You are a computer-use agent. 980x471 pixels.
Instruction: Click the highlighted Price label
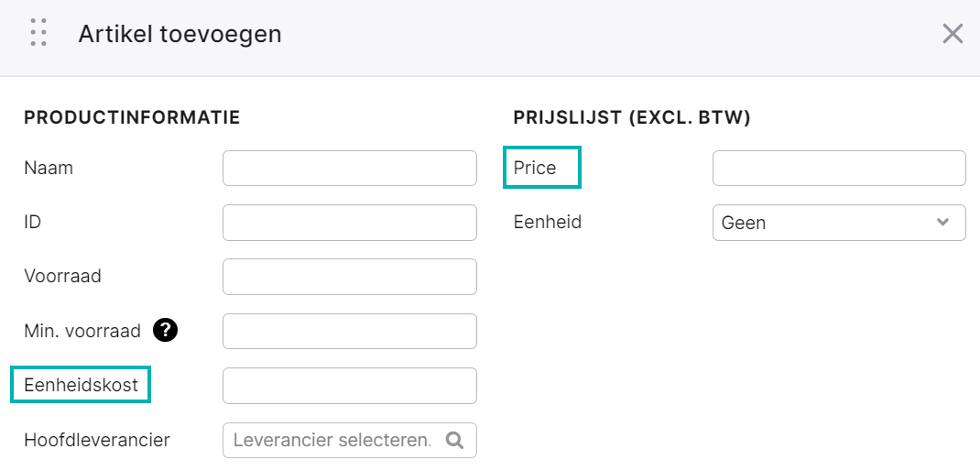[x=542, y=167]
